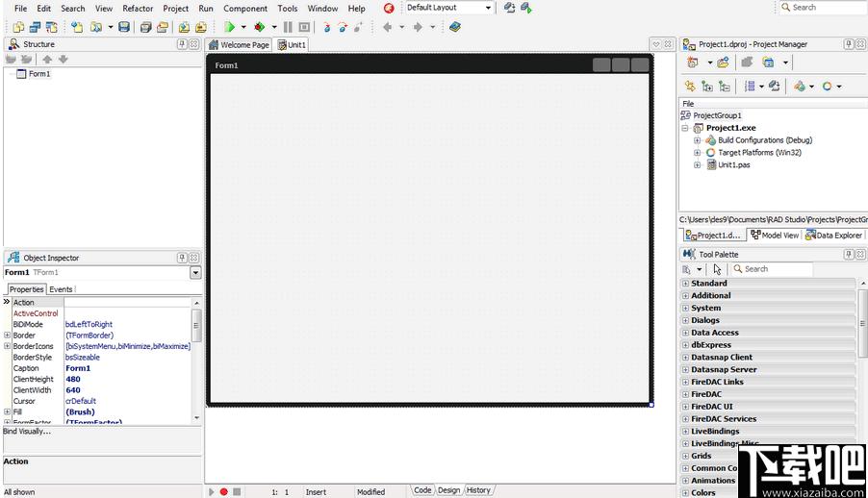This screenshot has width=868, height=498.
Task: Click the Back navigation arrow
Action: [x=388, y=27]
